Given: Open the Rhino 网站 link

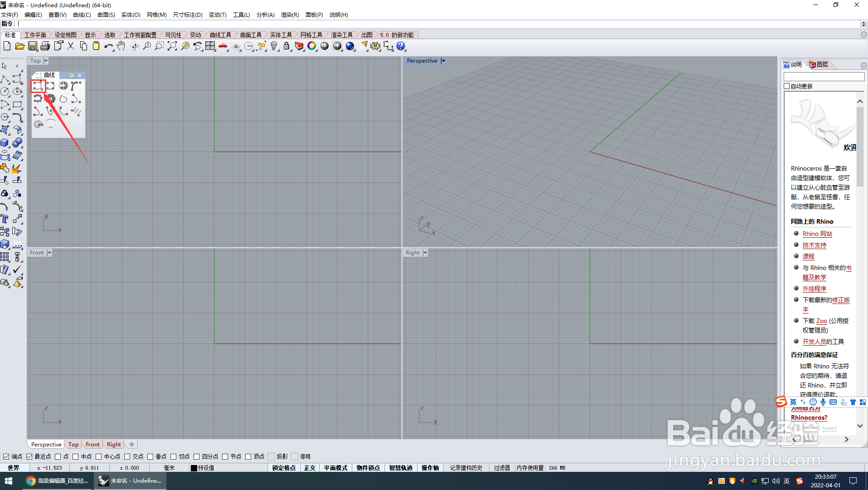Looking at the screenshot, I should [x=817, y=234].
